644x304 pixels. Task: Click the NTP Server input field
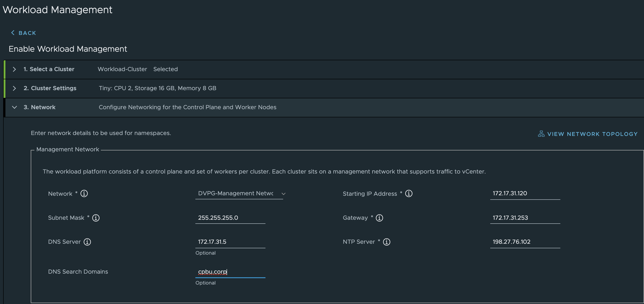click(x=525, y=242)
